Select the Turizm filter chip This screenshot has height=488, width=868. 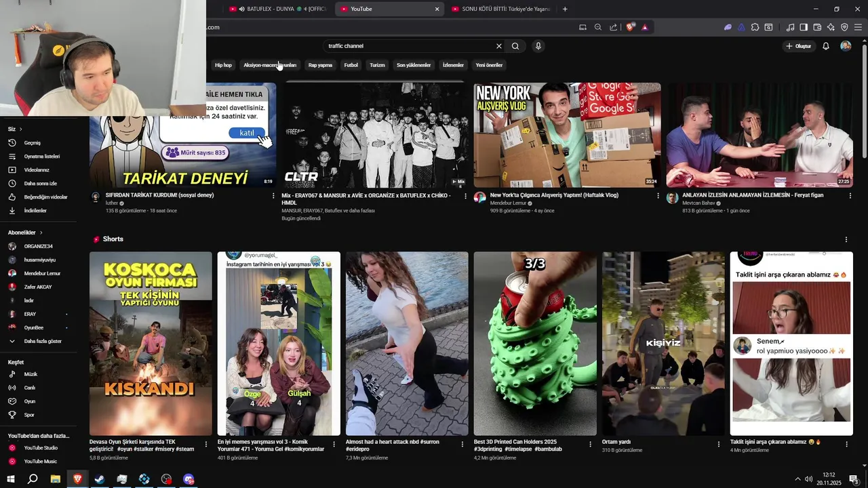[x=377, y=65]
